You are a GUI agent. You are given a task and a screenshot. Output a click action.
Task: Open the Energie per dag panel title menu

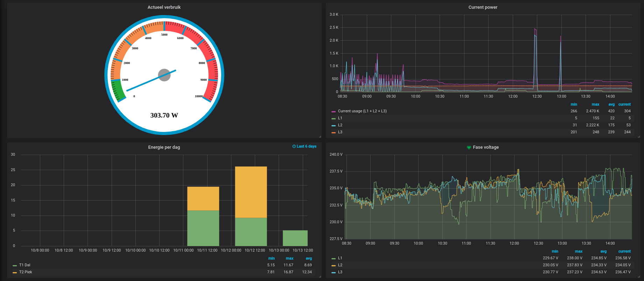point(164,147)
